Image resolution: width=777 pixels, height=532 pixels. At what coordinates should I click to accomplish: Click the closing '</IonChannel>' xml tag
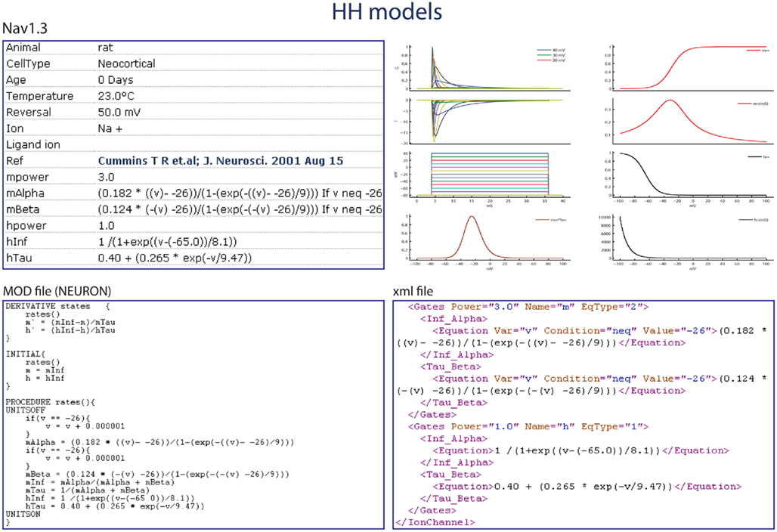(435, 522)
